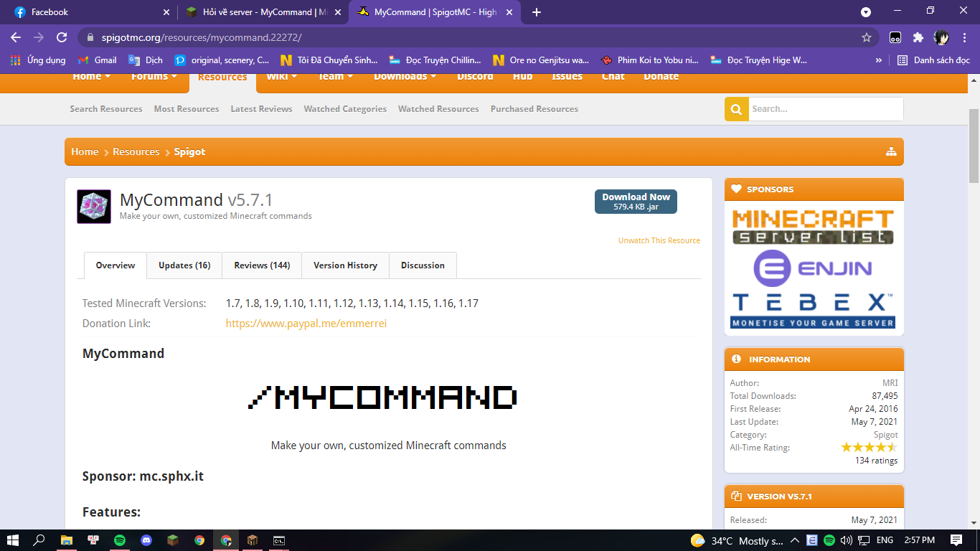Click the Resources breadcrumb link

pos(136,151)
